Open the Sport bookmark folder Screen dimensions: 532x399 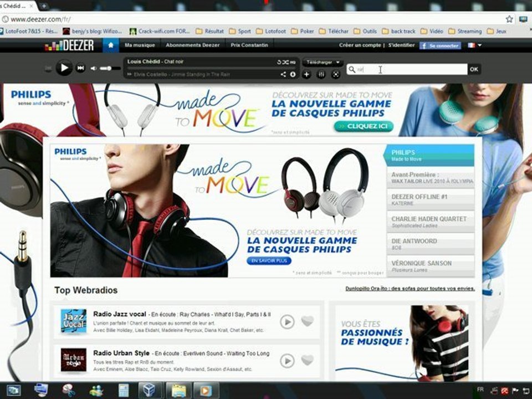[x=239, y=31]
